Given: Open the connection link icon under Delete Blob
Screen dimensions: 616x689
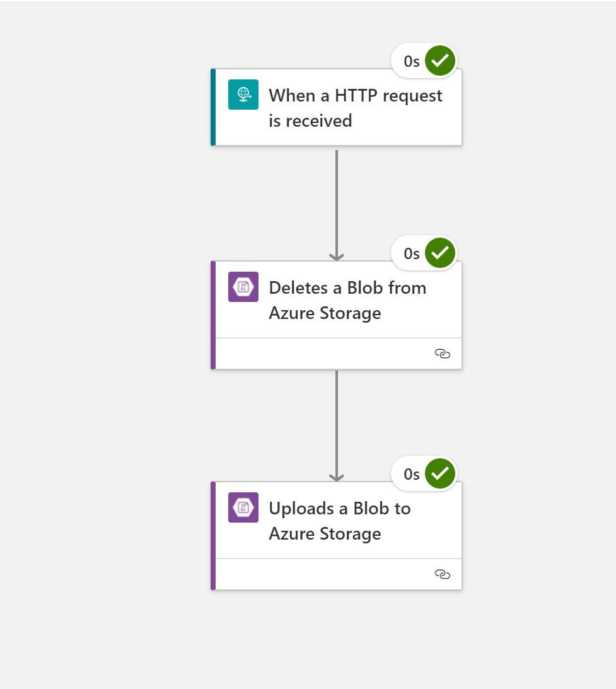Looking at the screenshot, I should click(x=442, y=354).
